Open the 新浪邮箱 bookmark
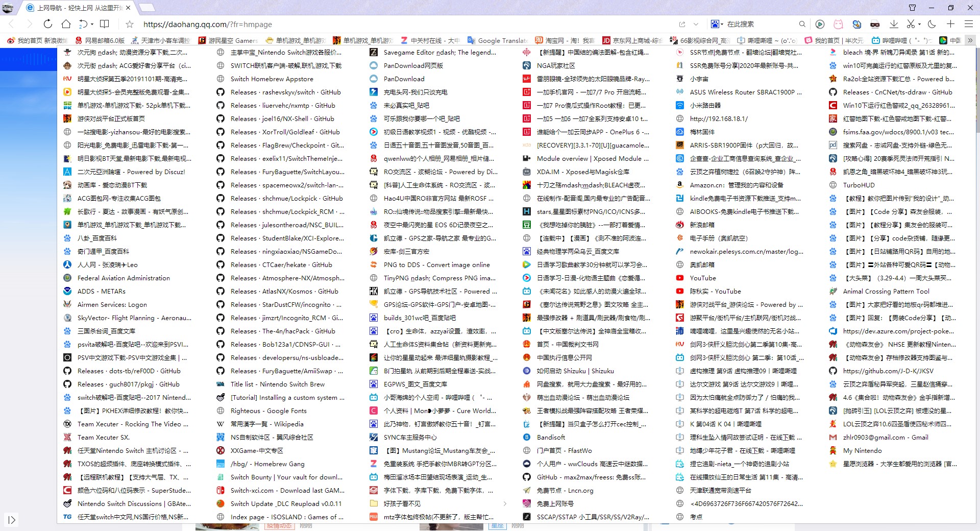This screenshot has height=531, width=980. click(x=695, y=225)
